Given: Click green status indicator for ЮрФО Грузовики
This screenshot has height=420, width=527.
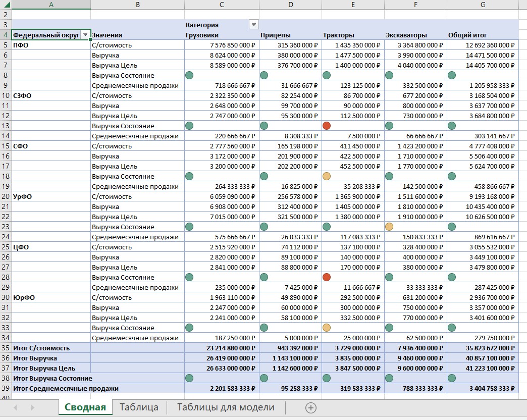Looking at the screenshot, I should [189, 328].
